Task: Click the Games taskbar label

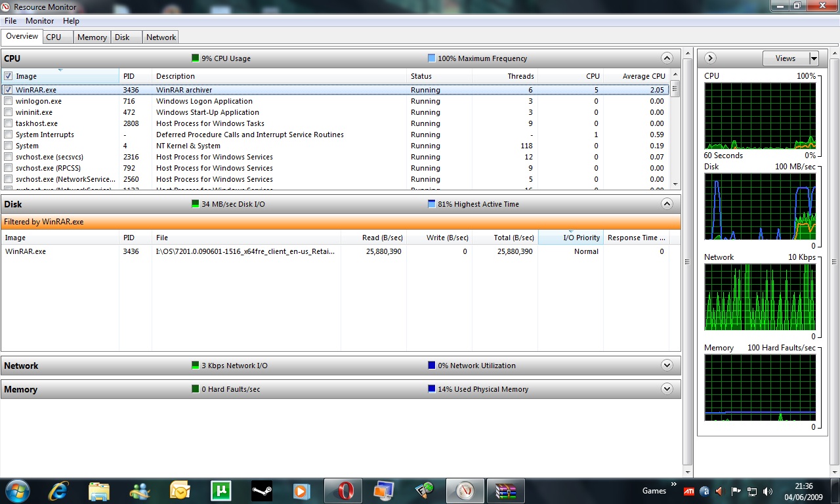Action: point(654,490)
